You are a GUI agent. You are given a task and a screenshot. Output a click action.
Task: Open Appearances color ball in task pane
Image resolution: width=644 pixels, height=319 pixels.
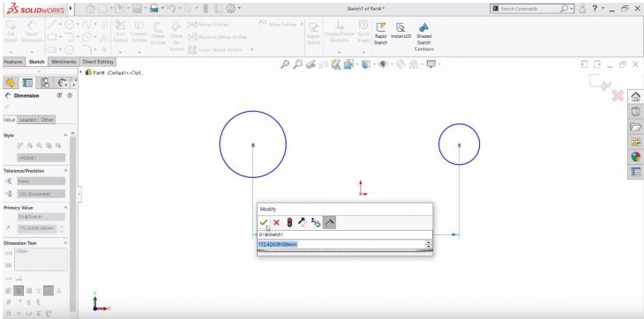[x=635, y=157]
